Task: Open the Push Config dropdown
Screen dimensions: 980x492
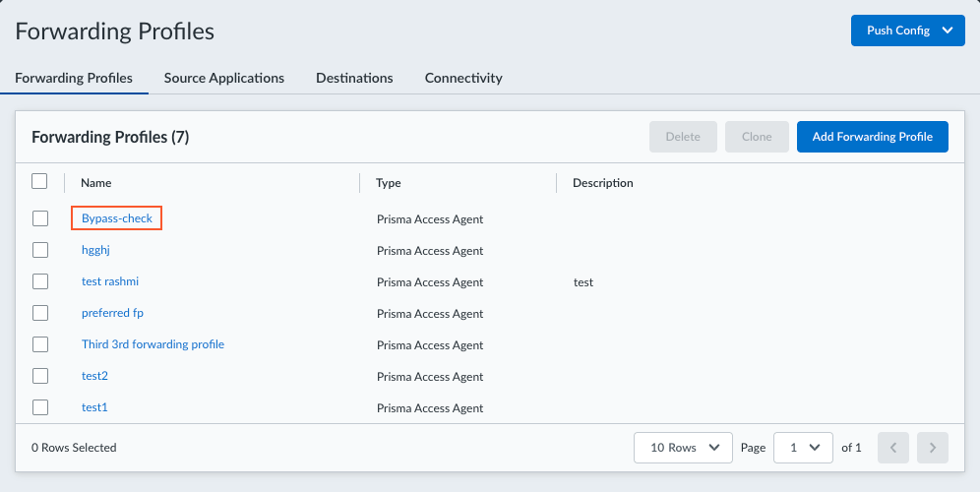Action: click(907, 31)
